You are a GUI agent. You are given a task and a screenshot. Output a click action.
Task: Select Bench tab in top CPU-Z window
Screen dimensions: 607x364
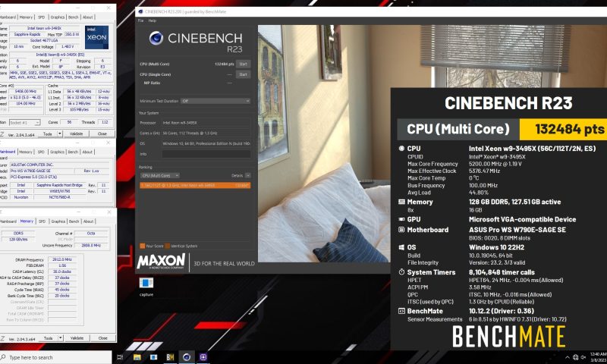click(x=73, y=17)
